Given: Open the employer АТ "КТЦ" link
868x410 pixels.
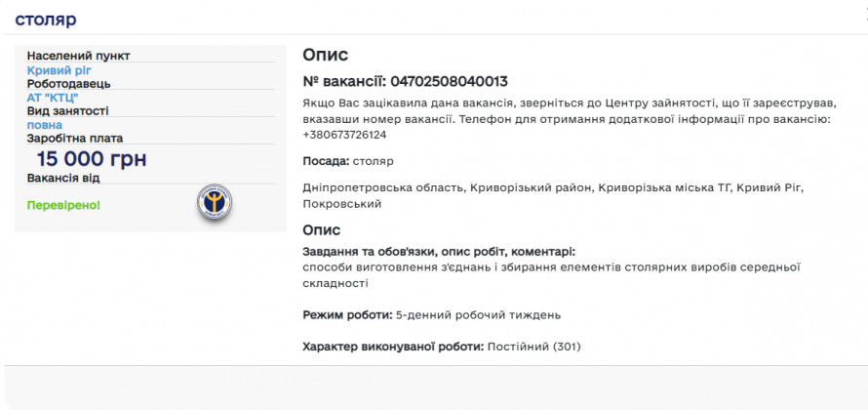Looking at the screenshot, I should [53, 98].
